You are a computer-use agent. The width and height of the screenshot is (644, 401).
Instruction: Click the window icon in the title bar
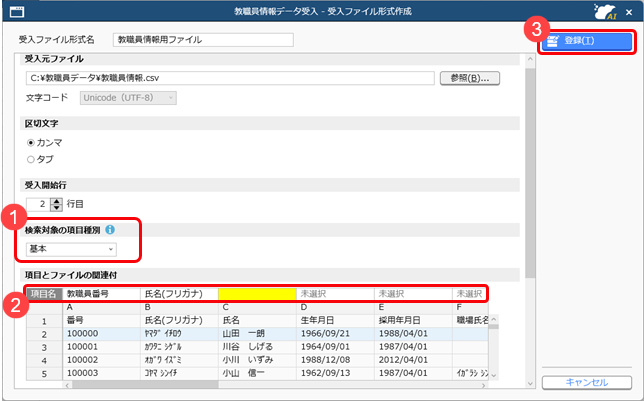tap(17, 12)
